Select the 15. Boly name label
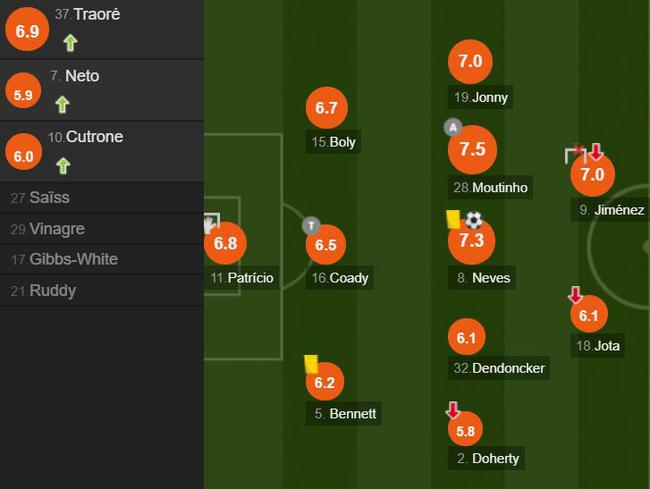The width and height of the screenshot is (650, 489). [x=333, y=142]
